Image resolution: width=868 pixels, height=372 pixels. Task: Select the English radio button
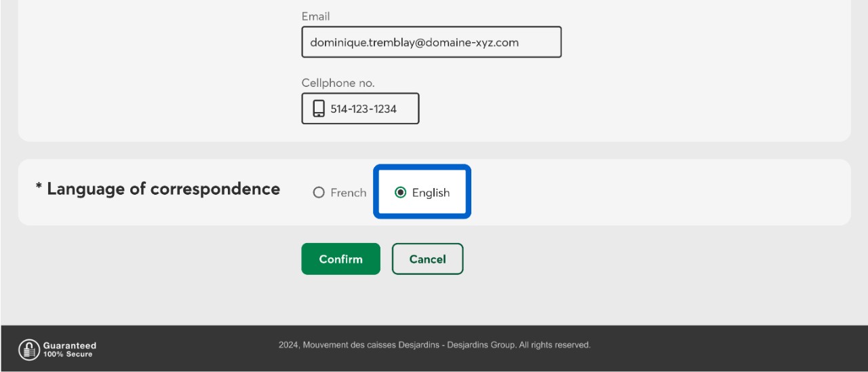(400, 193)
